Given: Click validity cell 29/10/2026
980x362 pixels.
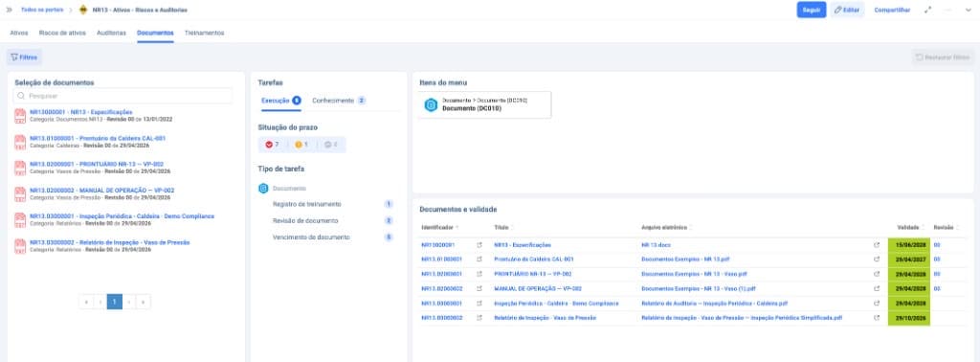Looking at the screenshot, I should [x=909, y=318].
